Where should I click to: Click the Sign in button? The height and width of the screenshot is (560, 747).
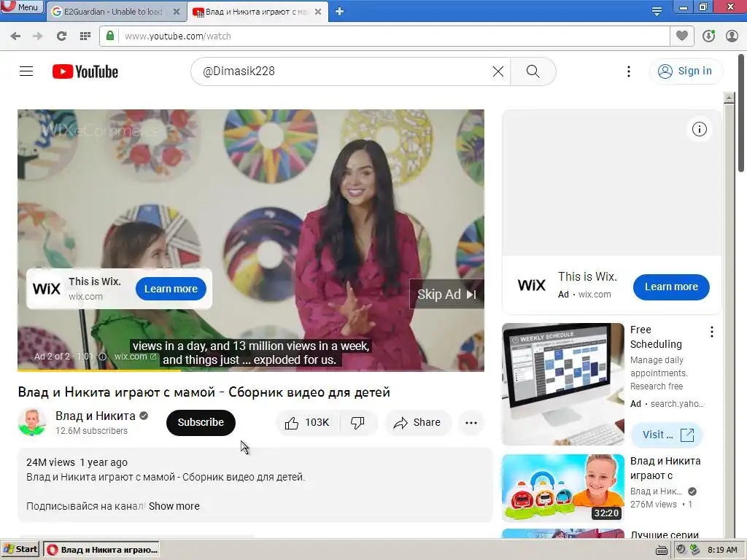coord(686,71)
